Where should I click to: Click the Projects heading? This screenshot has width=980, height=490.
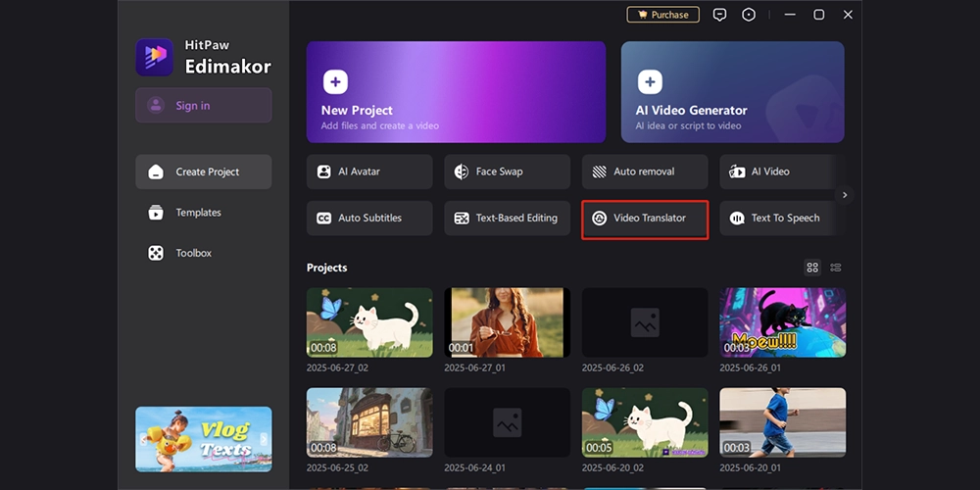click(327, 268)
